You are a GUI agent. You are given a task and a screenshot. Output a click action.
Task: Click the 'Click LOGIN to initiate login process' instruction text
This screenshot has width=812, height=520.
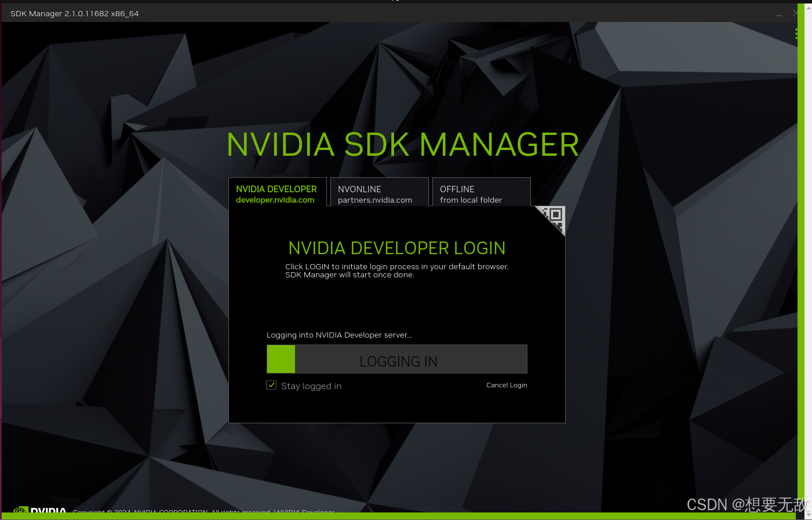[397, 270]
